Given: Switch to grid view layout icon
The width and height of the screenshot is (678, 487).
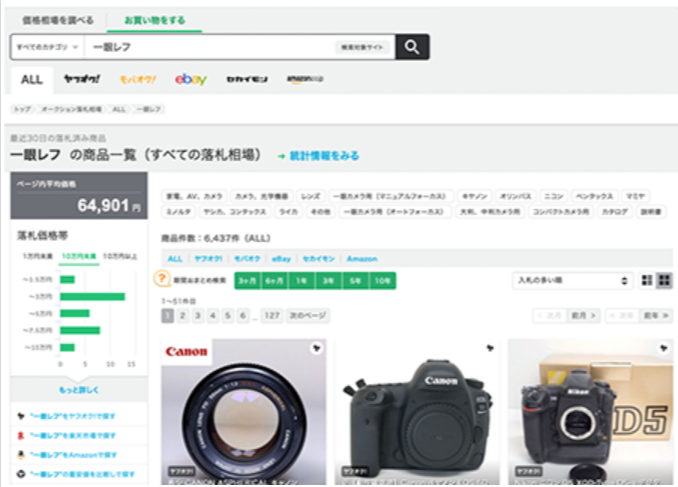Looking at the screenshot, I should point(664,281).
